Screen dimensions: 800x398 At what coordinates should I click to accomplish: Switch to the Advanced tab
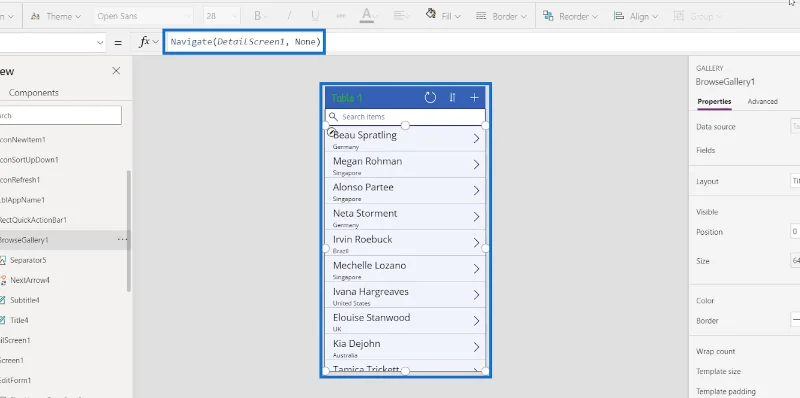pos(762,102)
